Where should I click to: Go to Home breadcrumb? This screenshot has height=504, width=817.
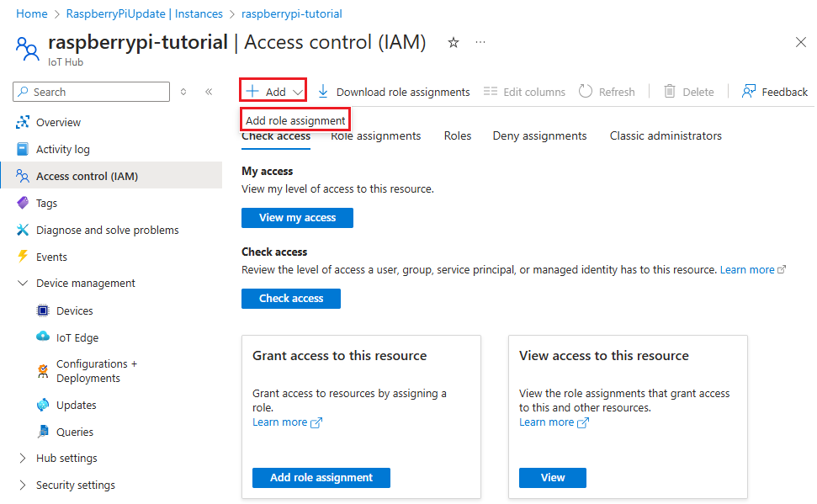pyautogui.click(x=32, y=14)
